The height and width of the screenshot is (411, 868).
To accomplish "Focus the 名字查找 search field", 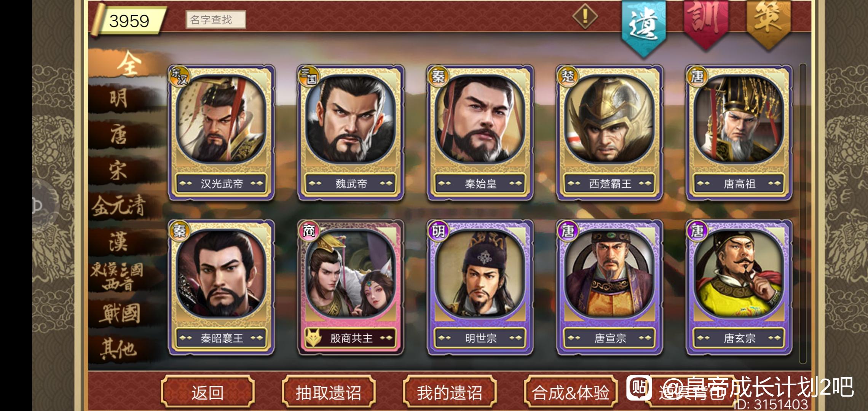I will coord(216,19).
